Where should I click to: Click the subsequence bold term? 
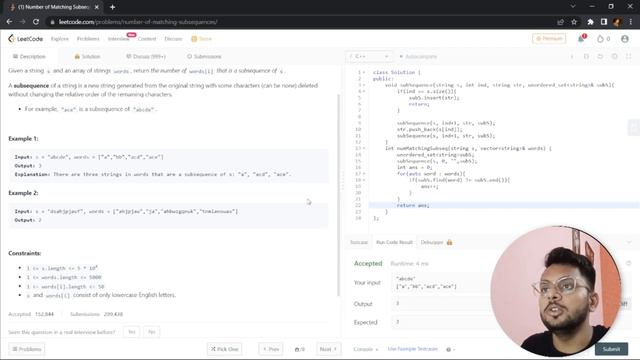pyautogui.click(x=31, y=86)
